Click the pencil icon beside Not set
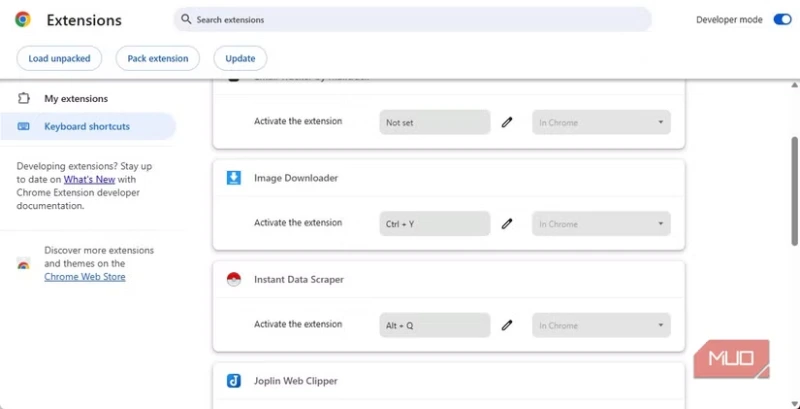 coord(507,123)
